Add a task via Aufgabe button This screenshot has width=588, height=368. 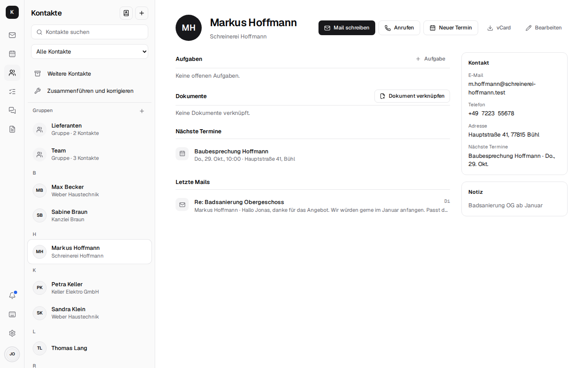(x=430, y=59)
